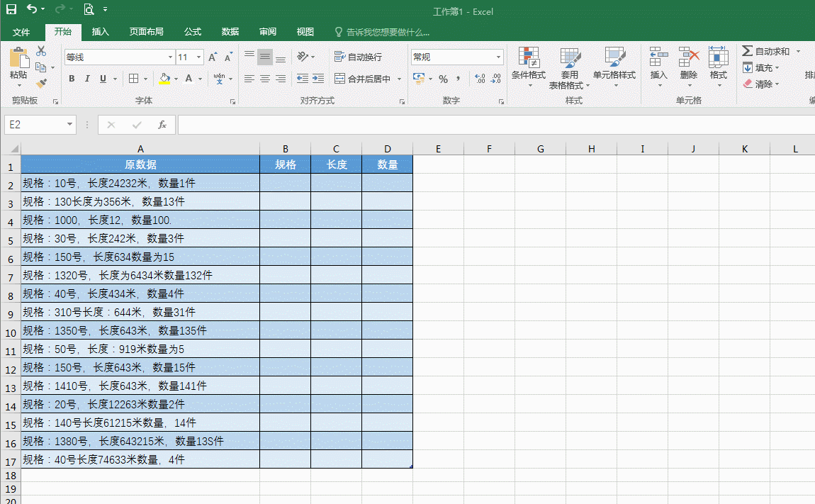Decrease decimal places icon
815x504 pixels.
tap(496, 79)
